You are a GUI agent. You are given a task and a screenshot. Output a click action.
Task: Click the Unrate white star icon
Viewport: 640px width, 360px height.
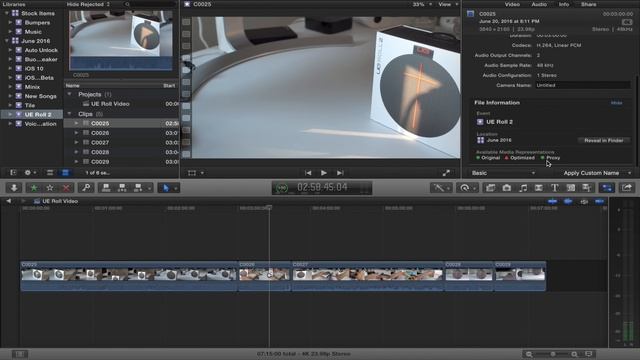point(50,188)
